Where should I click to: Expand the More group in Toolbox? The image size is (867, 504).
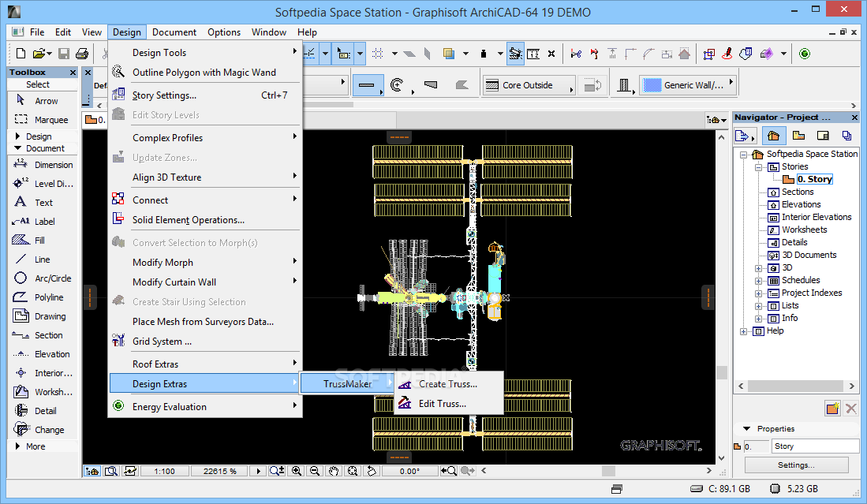tap(17, 446)
